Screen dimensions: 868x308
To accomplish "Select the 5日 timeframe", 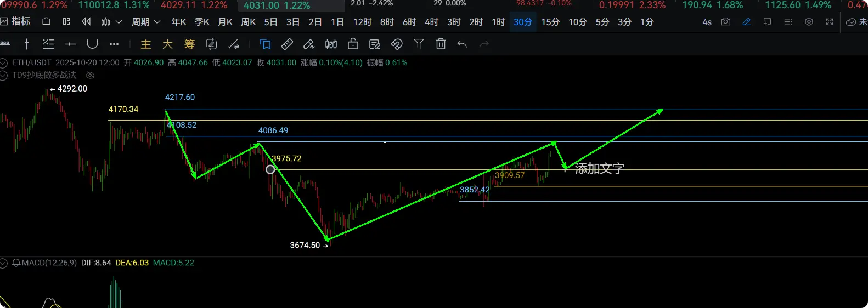I will 270,22.
